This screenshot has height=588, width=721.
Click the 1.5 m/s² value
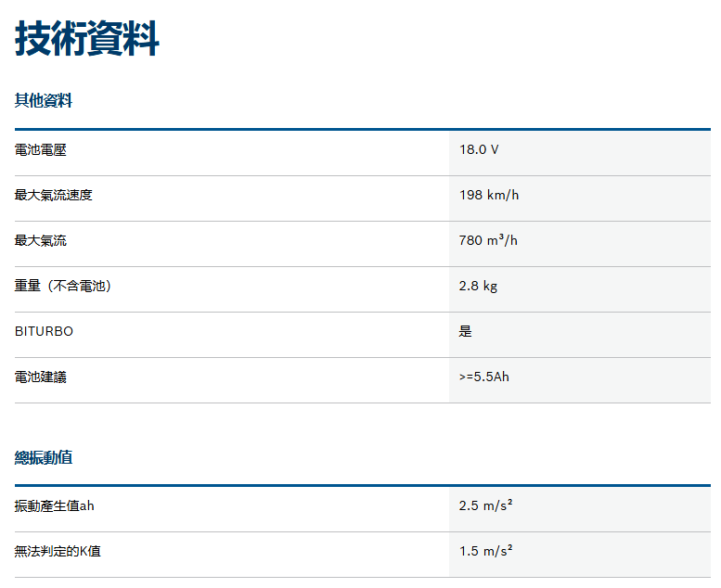(x=485, y=550)
